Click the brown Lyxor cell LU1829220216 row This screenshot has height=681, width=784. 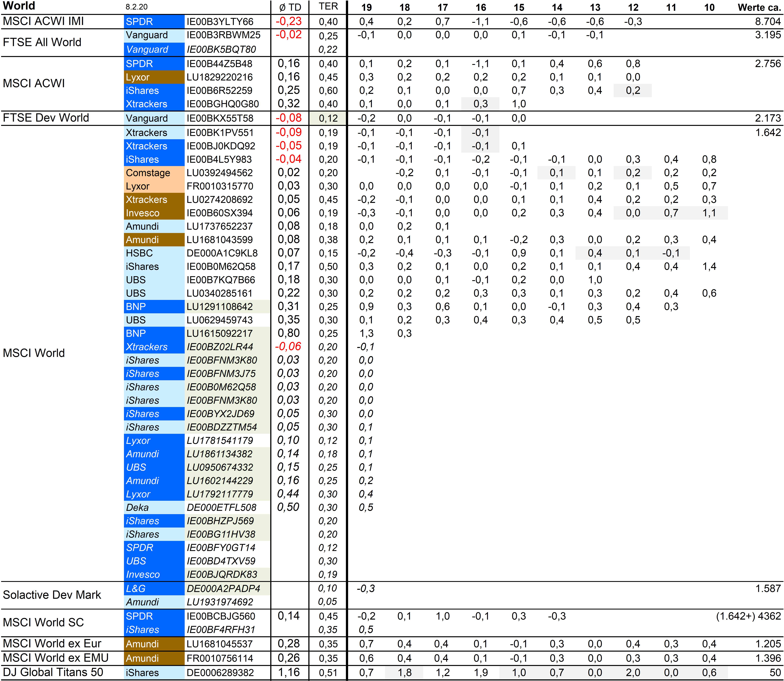point(154,77)
